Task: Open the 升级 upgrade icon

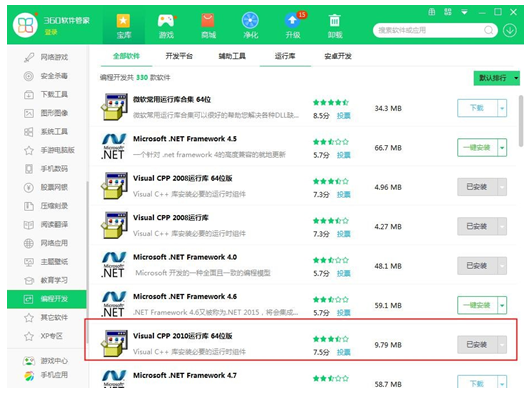Action: point(293,21)
